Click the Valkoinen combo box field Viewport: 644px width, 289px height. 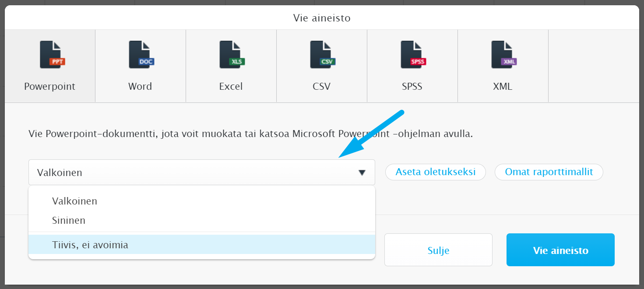(x=202, y=173)
